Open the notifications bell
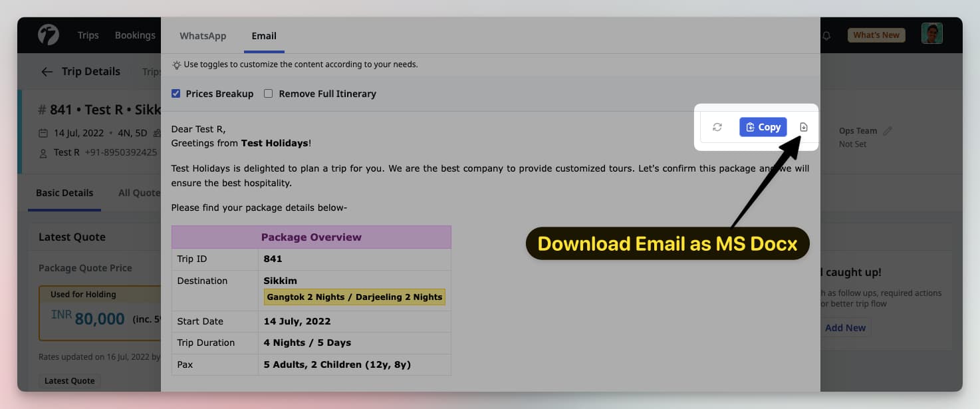Viewport: 980px width, 409px height. tap(826, 37)
